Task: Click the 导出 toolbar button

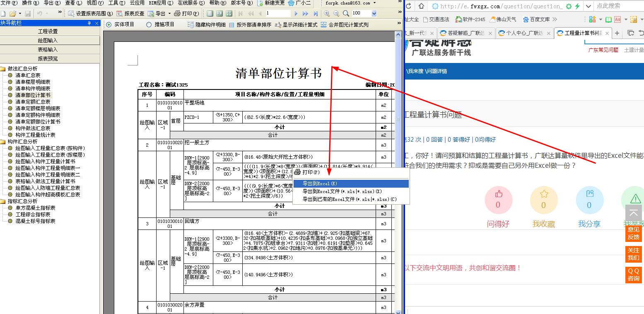Action: click(x=157, y=13)
